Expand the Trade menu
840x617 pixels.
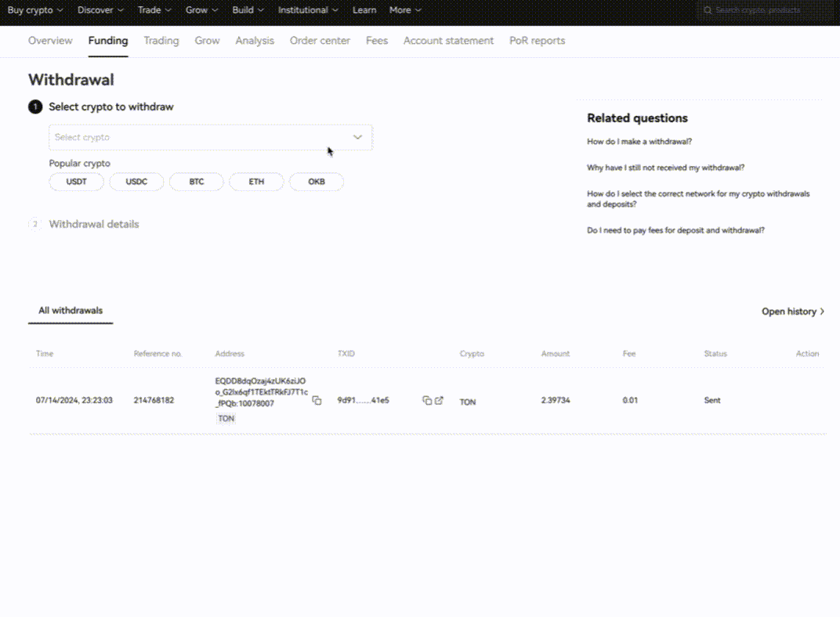pyautogui.click(x=154, y=10)
